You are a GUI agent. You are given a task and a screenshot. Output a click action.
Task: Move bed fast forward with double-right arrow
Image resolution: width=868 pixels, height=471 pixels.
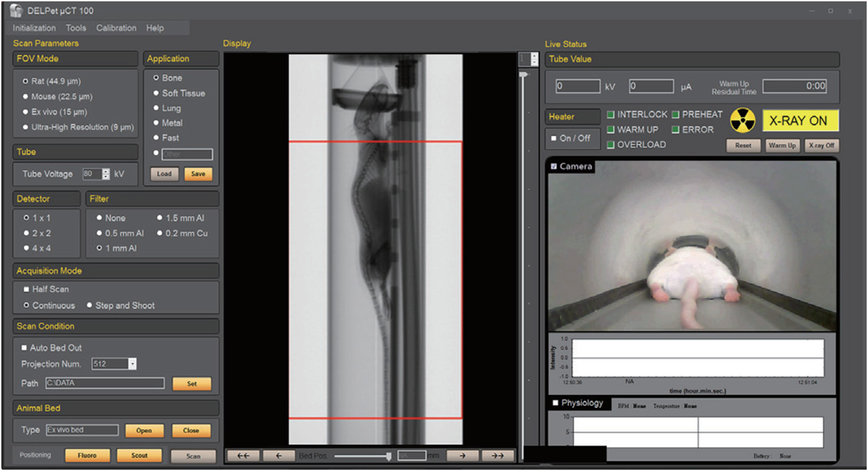click(498, 456)
